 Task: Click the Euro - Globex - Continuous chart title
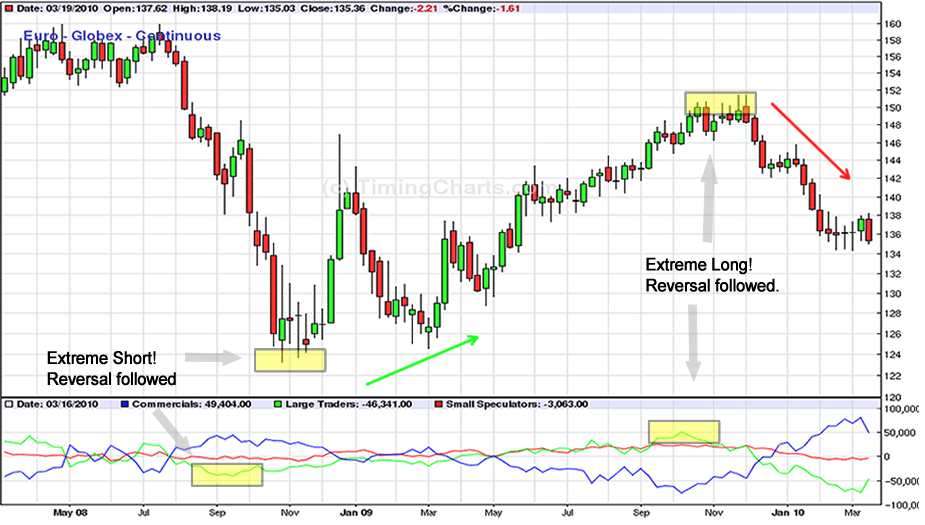121,37
